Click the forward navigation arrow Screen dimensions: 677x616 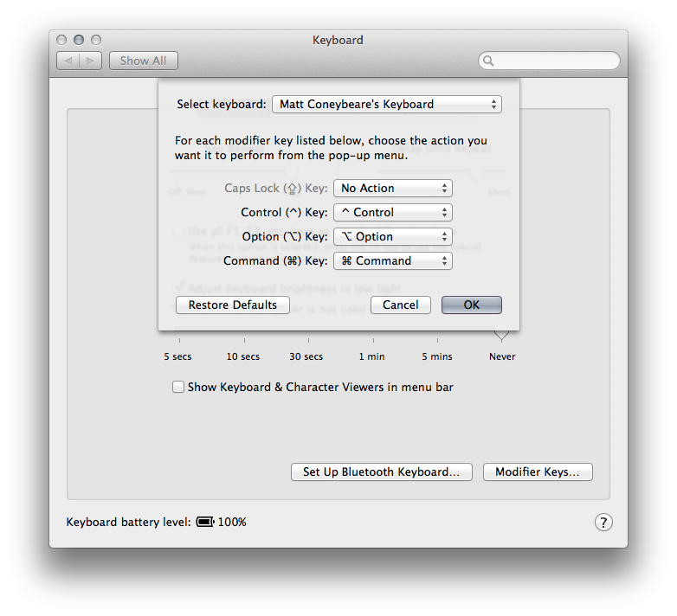click(91, 61)
